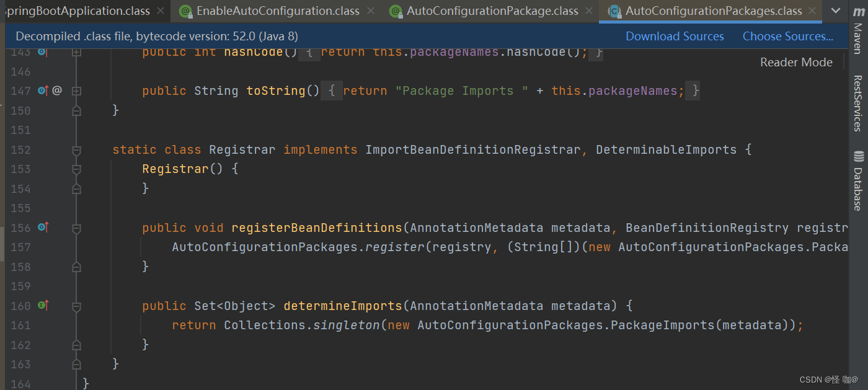Click the Download Sources link

pos(675,36)
